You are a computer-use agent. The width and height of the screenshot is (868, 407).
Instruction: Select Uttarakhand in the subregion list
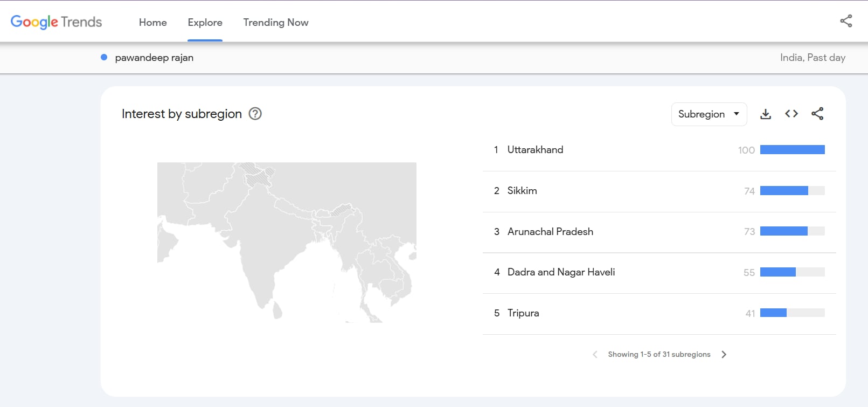click(x=535, y=150)
